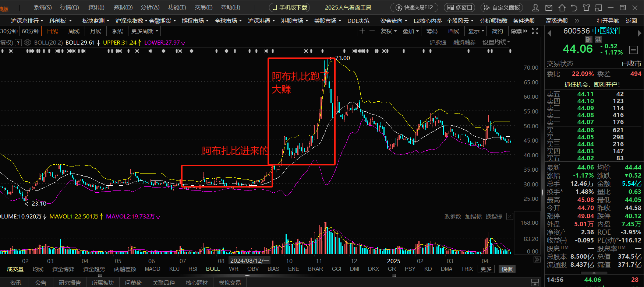This screenshot has width=644, height=287.
Task: Click 画线 drawing tools button
Action: tap(454, 31)
